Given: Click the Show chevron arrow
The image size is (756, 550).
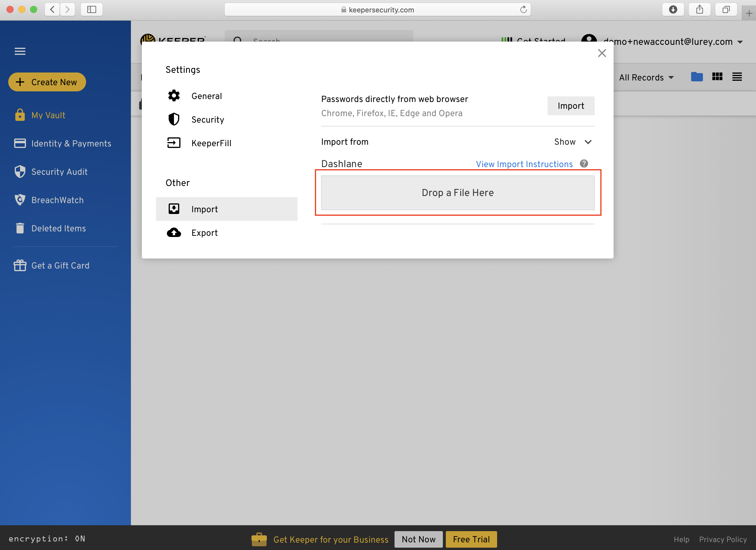Looking at the screenshot, I should click(588, 142).
